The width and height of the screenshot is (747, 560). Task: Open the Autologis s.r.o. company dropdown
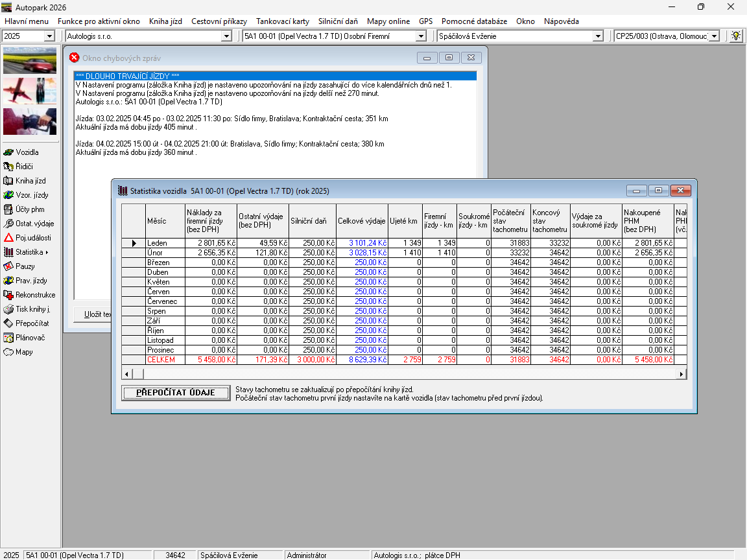pos(226,36)
